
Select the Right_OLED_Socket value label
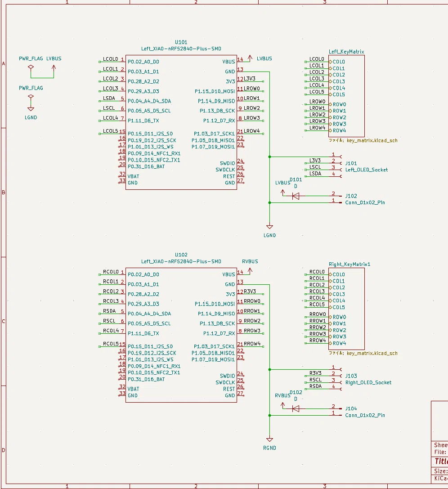coord(368,383)
